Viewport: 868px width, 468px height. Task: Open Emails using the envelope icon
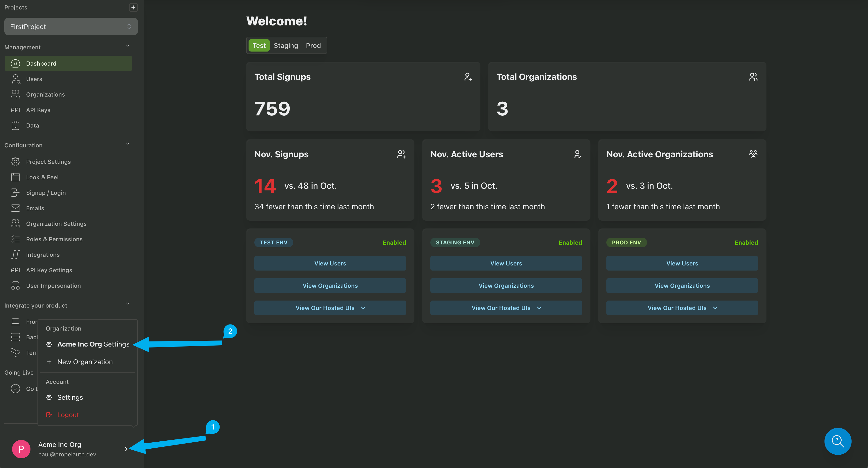[15, 208]
